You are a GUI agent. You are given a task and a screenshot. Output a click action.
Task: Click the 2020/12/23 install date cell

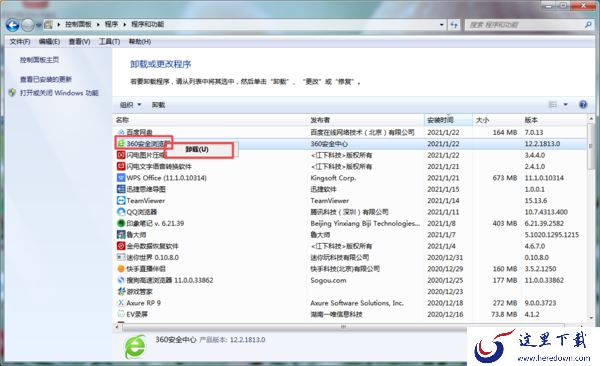coord(445,291)
